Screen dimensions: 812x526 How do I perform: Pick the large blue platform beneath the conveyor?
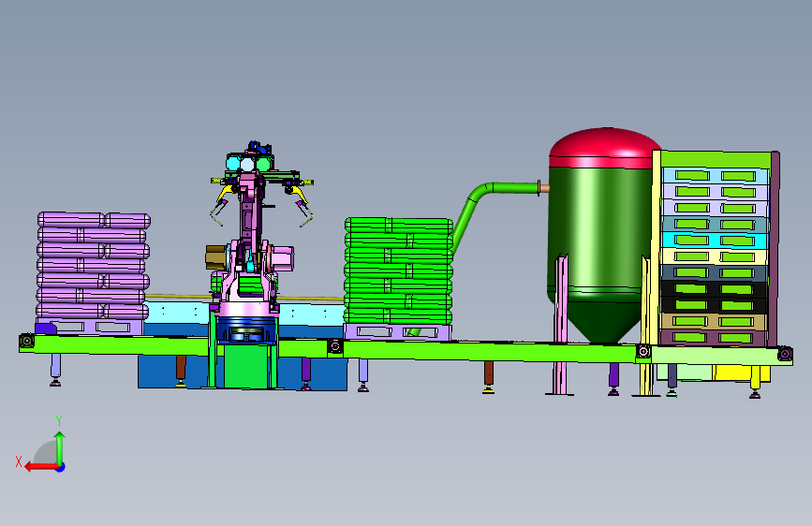[x=243, y=373]
